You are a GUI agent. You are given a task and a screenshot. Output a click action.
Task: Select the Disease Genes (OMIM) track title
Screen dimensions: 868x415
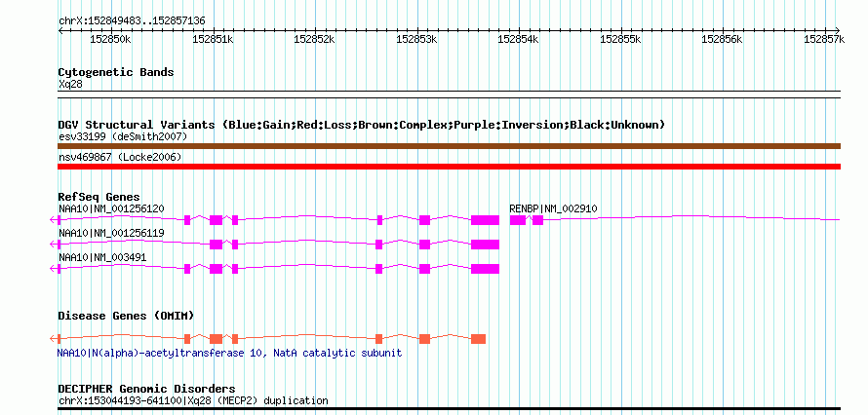(x=126, y=316)
